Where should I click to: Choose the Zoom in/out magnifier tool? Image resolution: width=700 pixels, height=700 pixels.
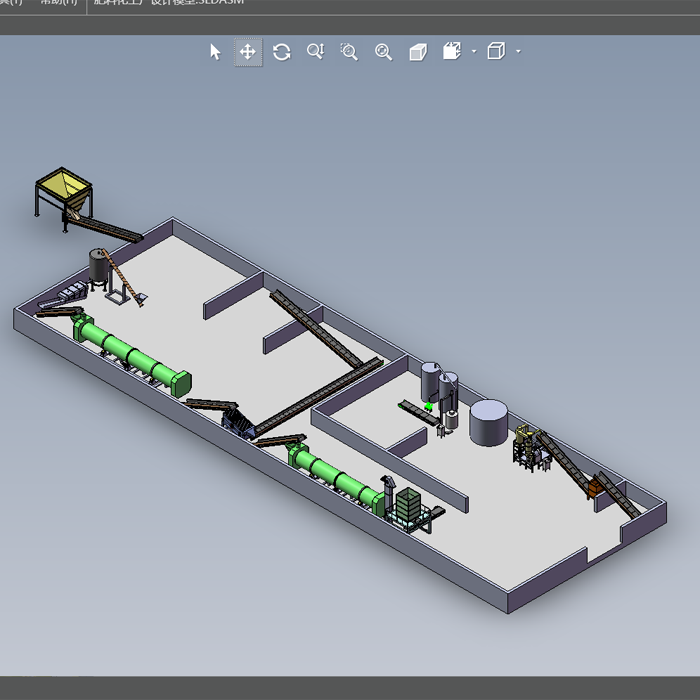(315, 52)
